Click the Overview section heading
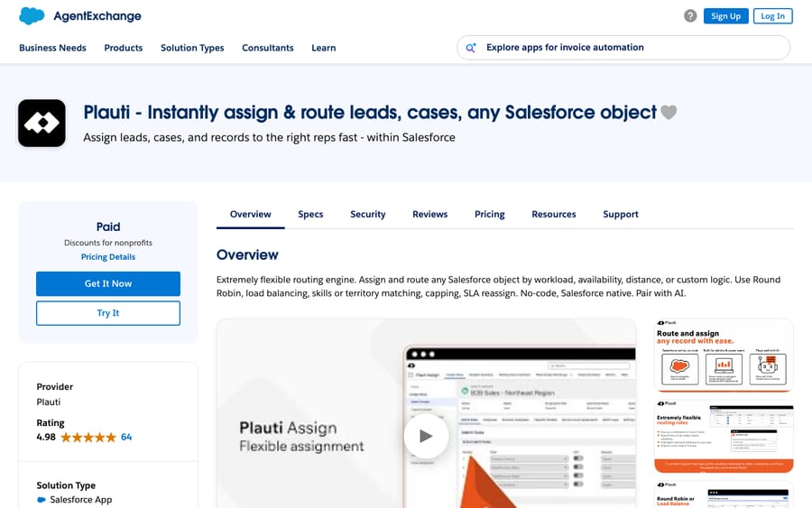Image resolution: width=812 pixels, height=508 pixels. pyautogui.click(x=247, y=254)
